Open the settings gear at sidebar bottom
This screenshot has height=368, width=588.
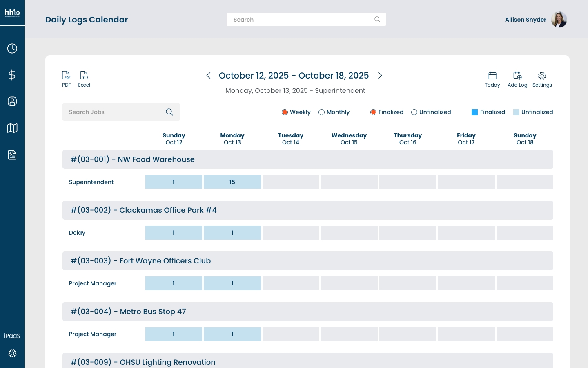point(12,353)
